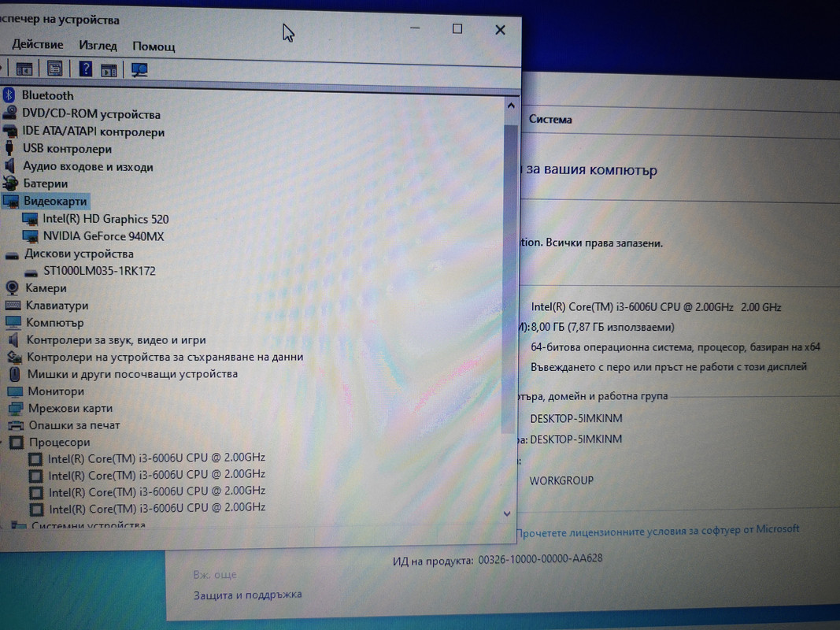Screen dimensions: 840x630
Task: Click the Компютър category icon
Action: click(13, 323)
